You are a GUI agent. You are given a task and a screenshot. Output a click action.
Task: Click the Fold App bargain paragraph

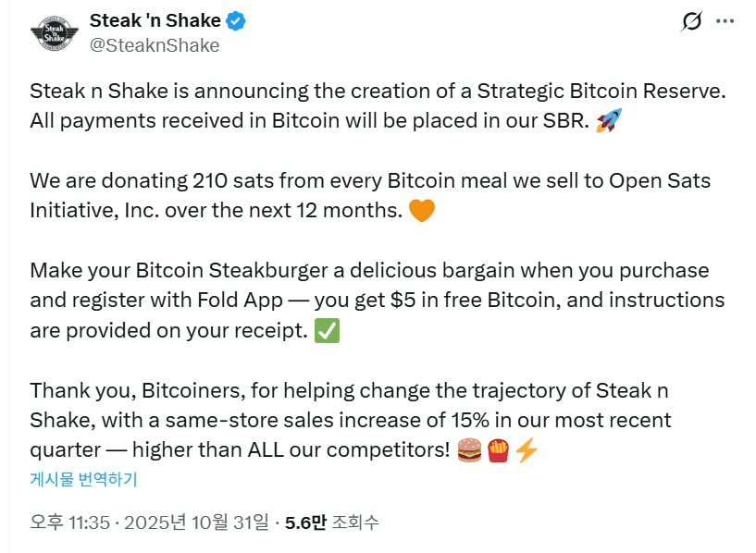point(370,301)
